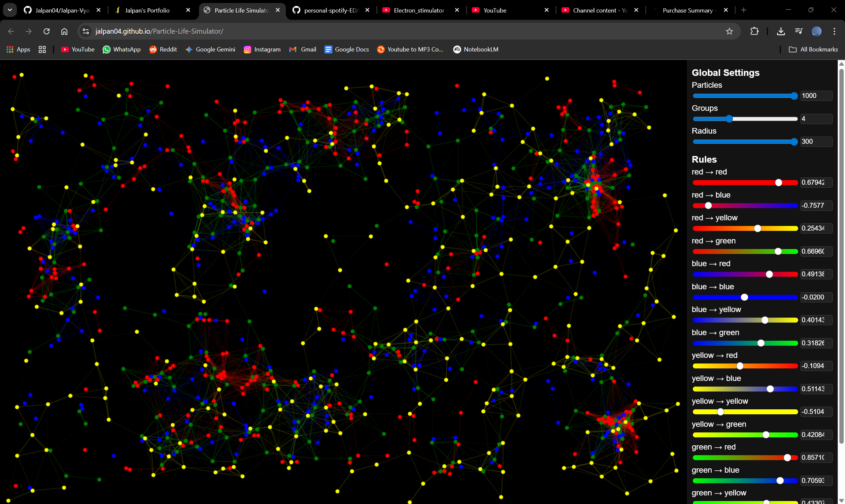Close the Channel content tab
The image size is (845, 504).
[x=636, y=10]
